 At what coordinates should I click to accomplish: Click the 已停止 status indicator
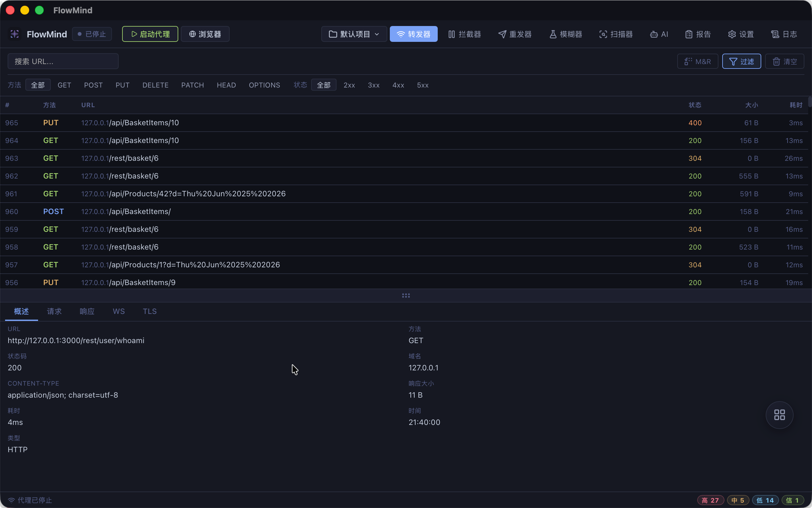pyautogui.click(x=92, y=34)
